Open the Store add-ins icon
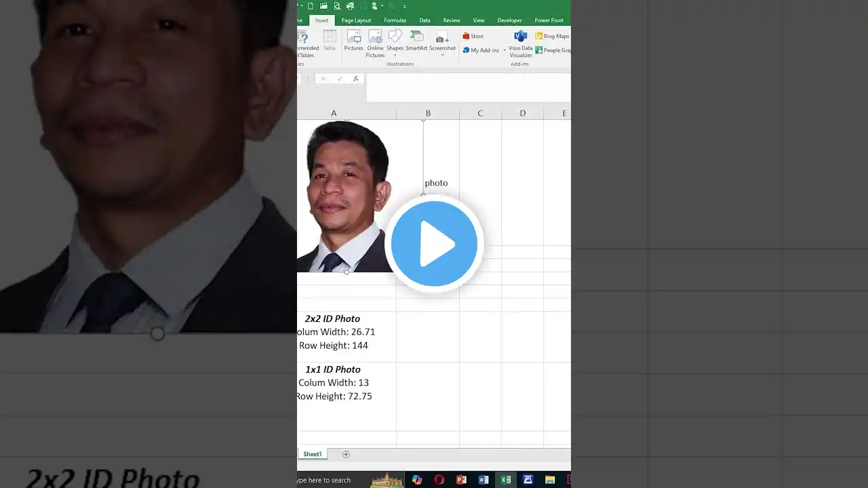868x488 pixels. tap(473, 36)
